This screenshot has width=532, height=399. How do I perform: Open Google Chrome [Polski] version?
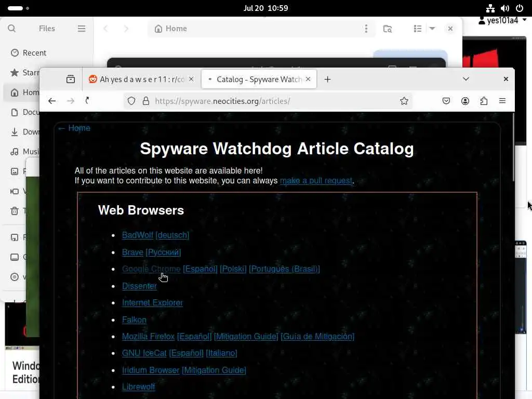[x=233, y=269]
